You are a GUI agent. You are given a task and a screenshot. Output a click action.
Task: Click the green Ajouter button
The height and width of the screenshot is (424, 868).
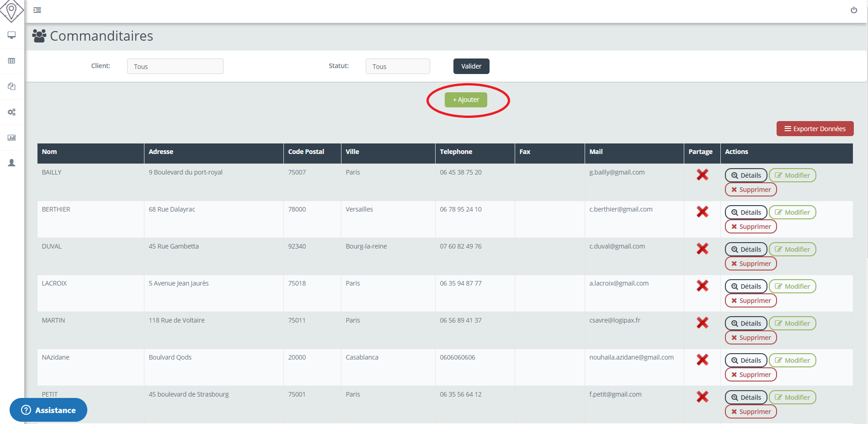tap(466, 100)
